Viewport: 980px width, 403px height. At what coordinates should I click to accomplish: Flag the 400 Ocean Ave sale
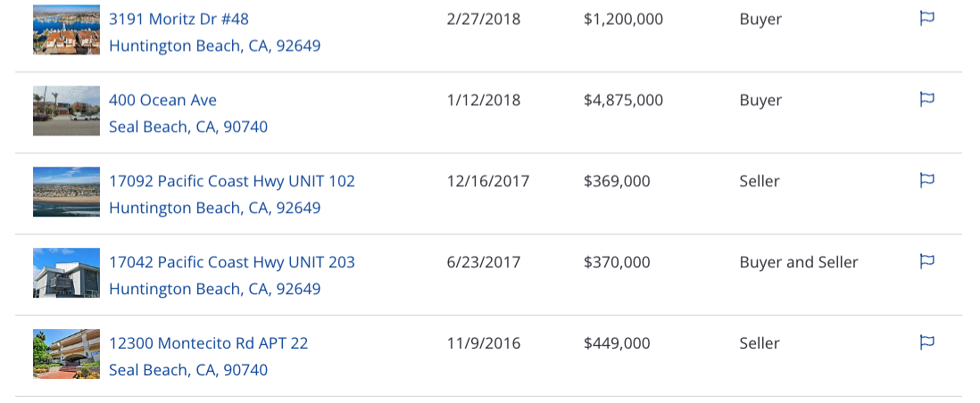[x=926, y=99]
